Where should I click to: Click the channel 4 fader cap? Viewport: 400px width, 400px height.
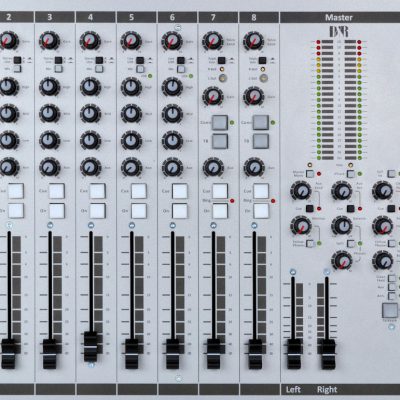point(91,347)
